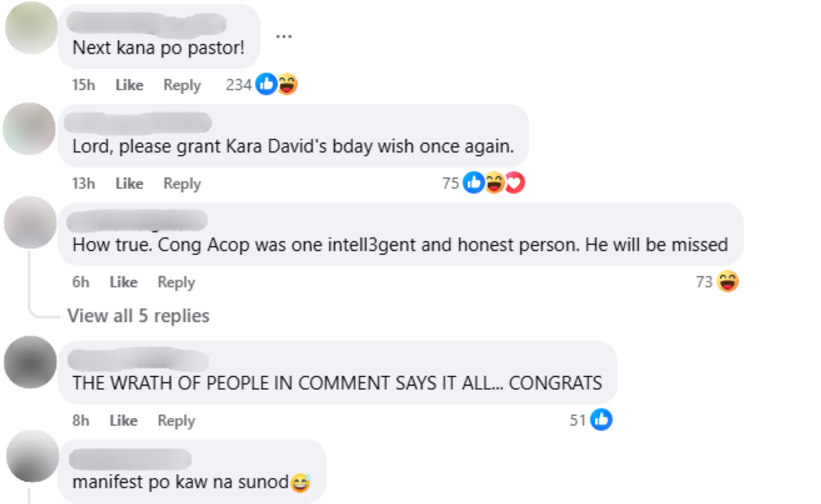821x504 pixels.
Task: Like the 'Next kana po pastor' comment
Action: [129, 85]
